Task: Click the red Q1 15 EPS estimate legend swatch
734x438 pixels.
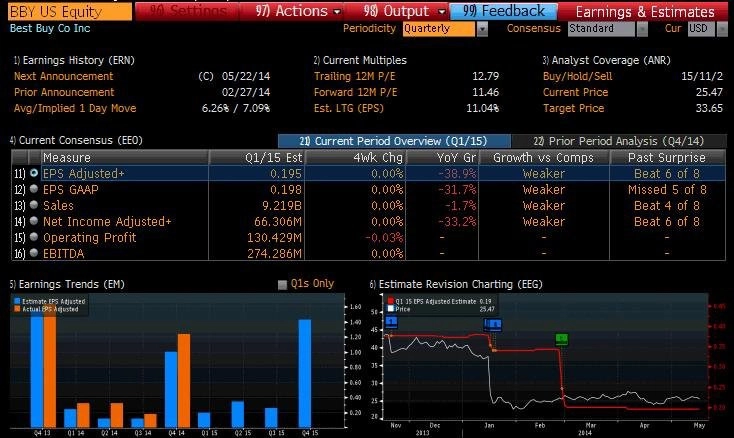Action: click(390, 301)
